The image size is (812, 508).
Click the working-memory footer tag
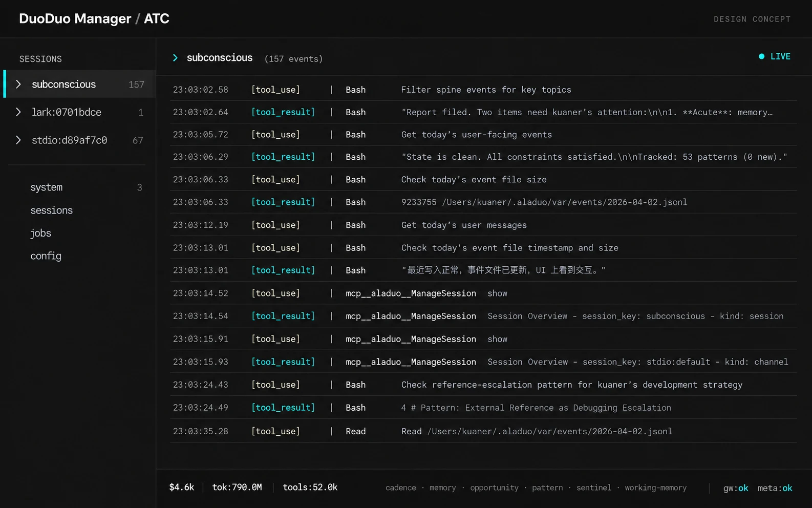point(656,488)
